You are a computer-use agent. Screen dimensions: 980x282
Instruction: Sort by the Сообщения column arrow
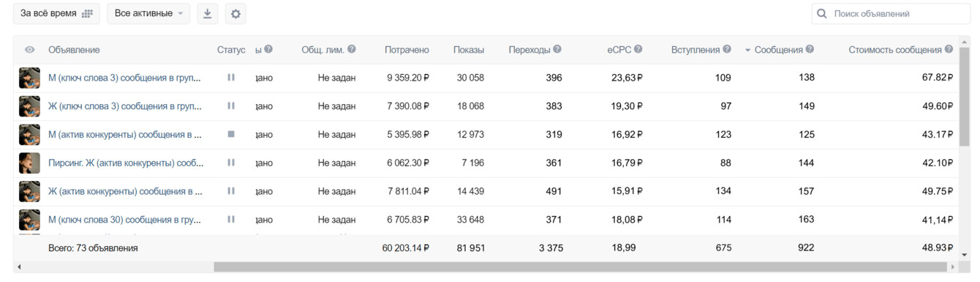[748, 51]
